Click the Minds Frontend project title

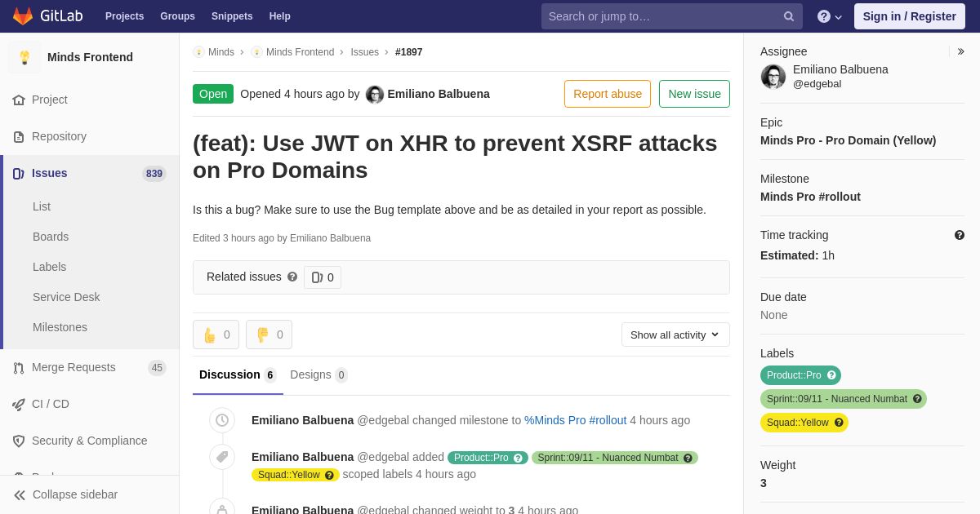click(x=90, y=57)
